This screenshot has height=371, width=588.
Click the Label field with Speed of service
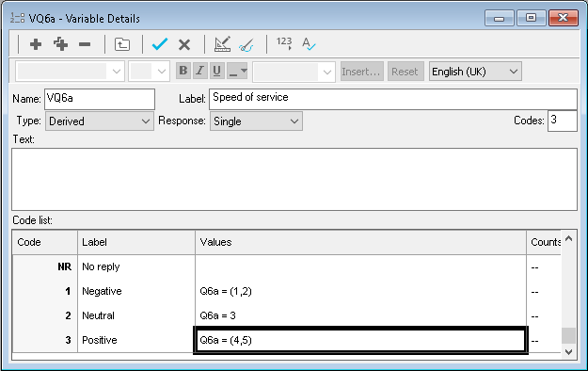tap(393, 99)
